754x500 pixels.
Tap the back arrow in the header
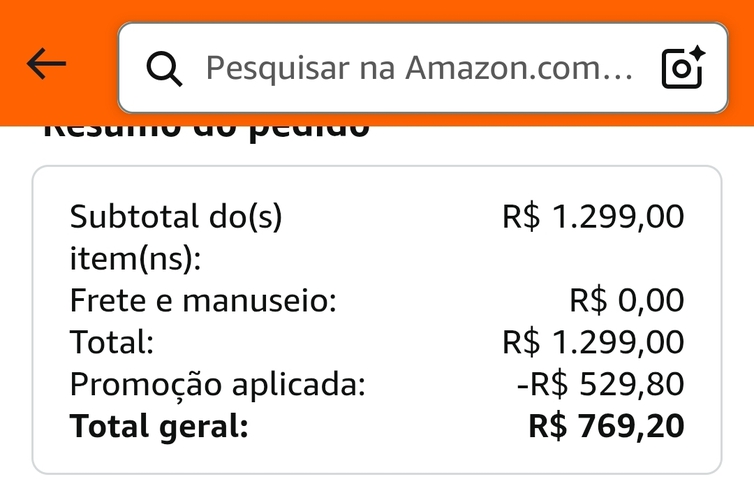[x=46, y=65]
